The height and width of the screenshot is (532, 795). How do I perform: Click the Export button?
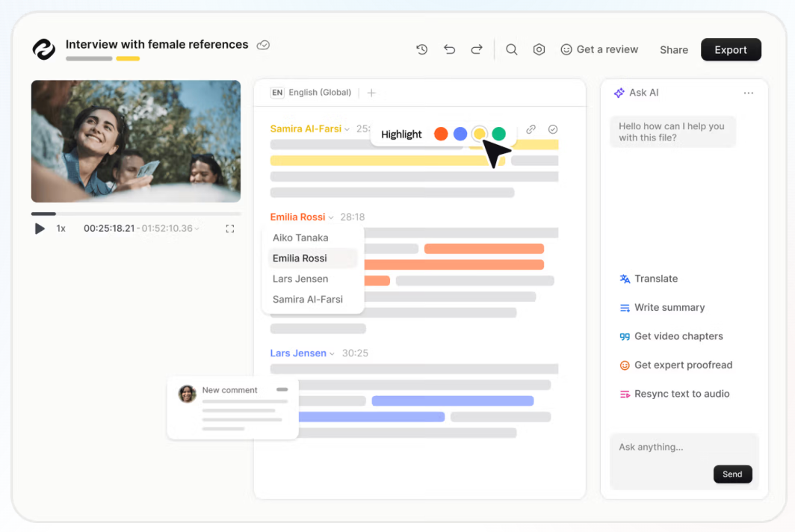731,50
